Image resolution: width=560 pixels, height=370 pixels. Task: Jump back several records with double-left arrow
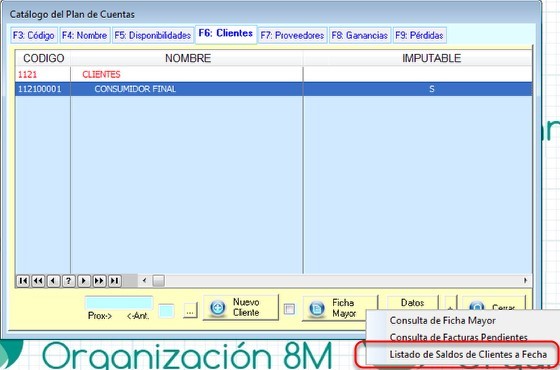pos(38,281)
